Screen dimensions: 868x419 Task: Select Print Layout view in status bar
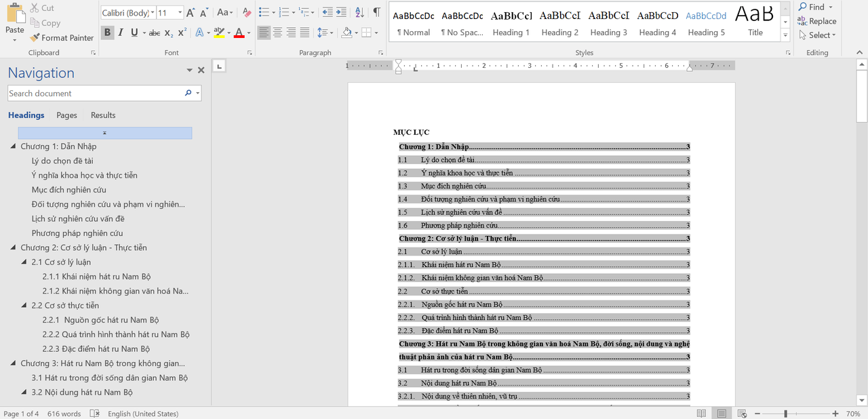coord(722,414)
